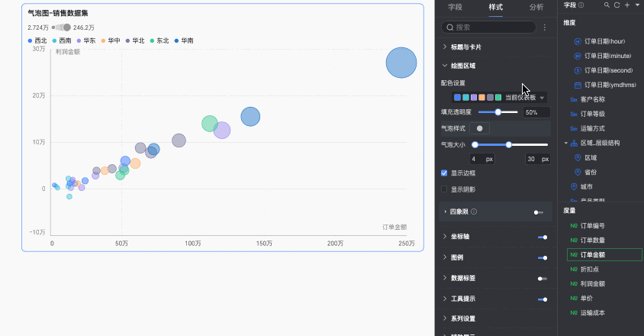This screenshot has width=644, height=336.
Task: Expand the 系列设置 section
Action: coord(459,318)
